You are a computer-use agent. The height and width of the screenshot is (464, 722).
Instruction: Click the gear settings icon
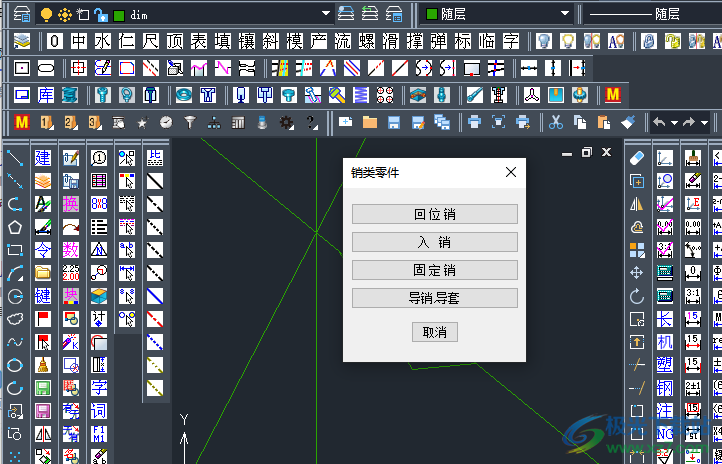(286, 122)
